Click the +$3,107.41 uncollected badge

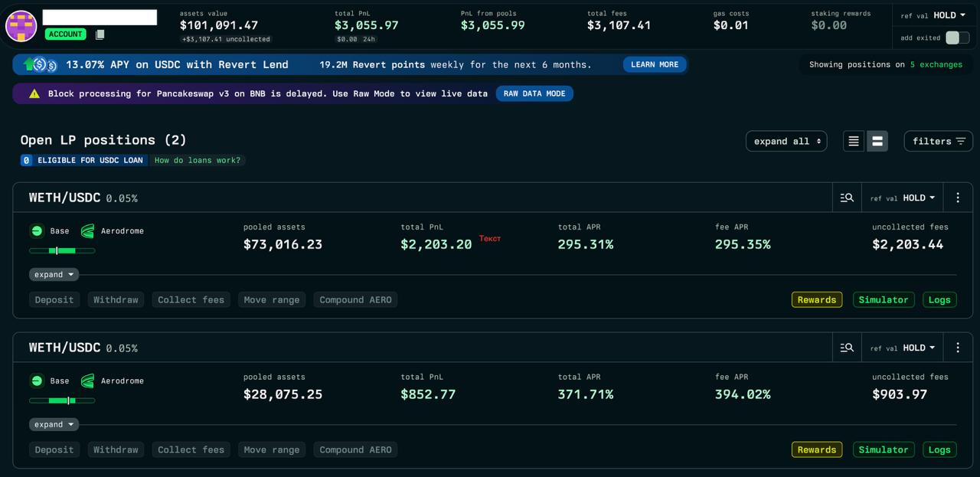[226, 39]
